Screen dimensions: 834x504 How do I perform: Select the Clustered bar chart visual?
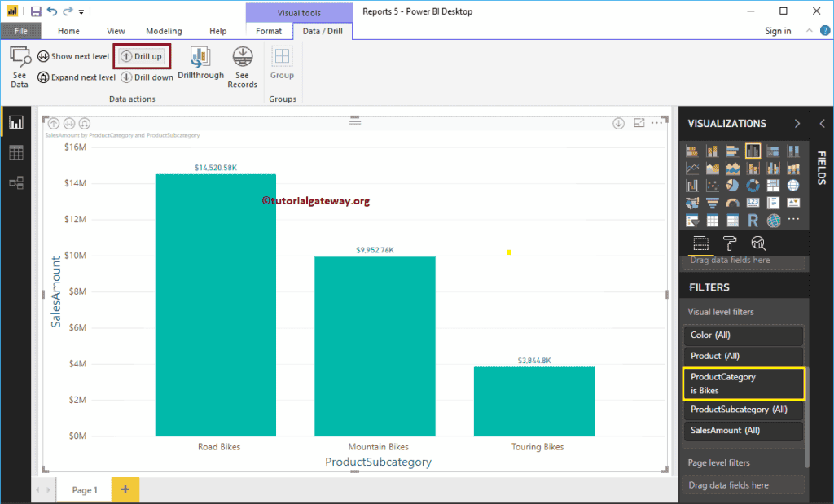coord(732,151)
